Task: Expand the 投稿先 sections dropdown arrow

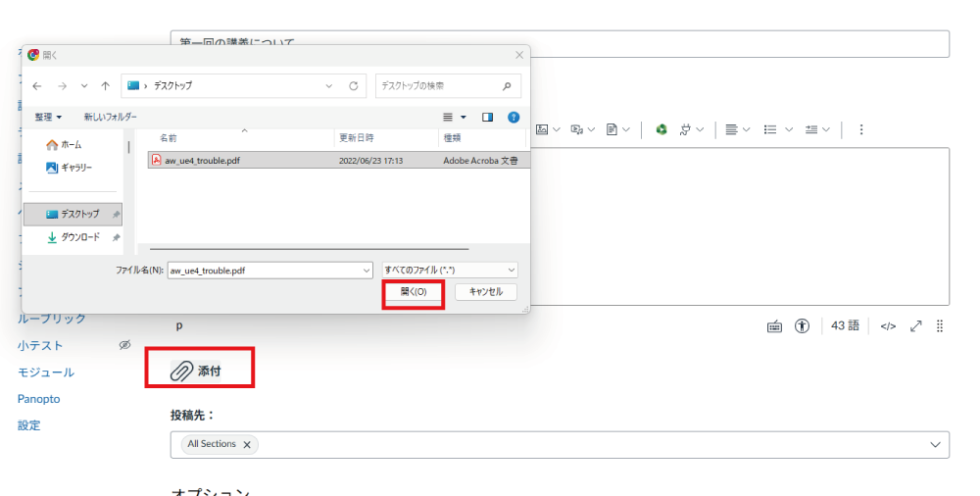Action: click(x=934, y=445)
